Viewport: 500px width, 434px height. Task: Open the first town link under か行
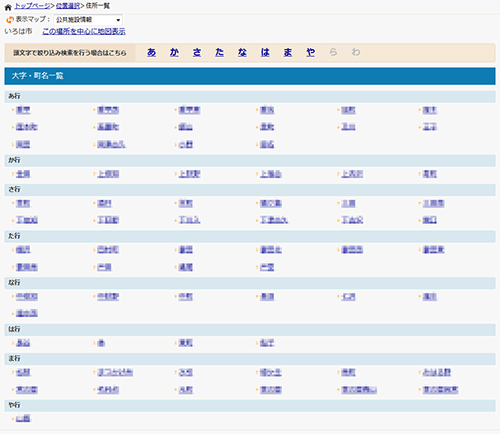(x=23, y=174)
